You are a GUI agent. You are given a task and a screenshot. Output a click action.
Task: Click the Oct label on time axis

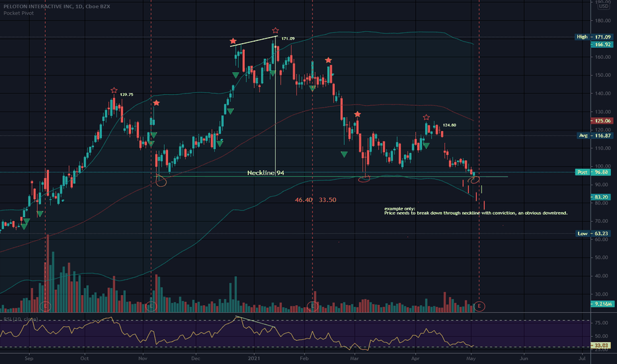click(x=84, y=359)
